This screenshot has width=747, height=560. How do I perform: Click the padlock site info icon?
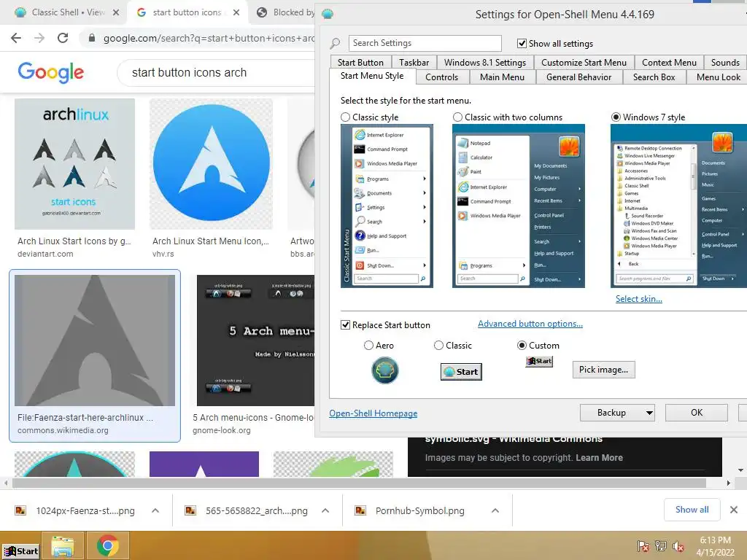(92, 38)
